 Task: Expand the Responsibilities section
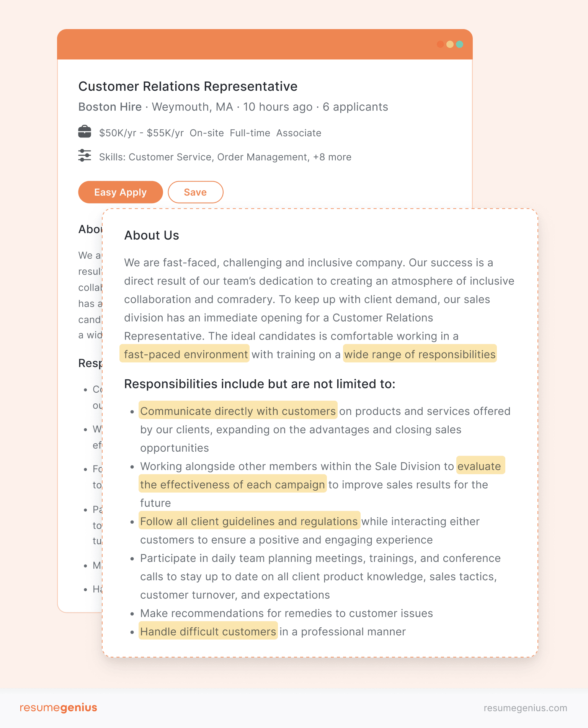click(260, 384)
